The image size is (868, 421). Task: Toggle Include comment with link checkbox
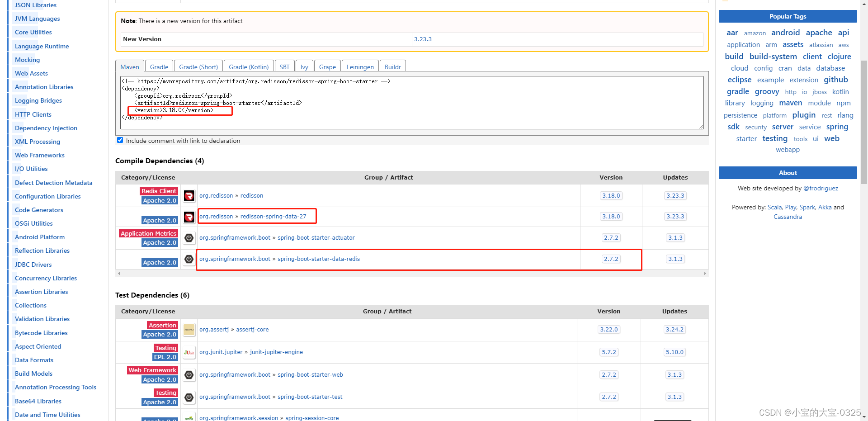(x=120, y=140)
